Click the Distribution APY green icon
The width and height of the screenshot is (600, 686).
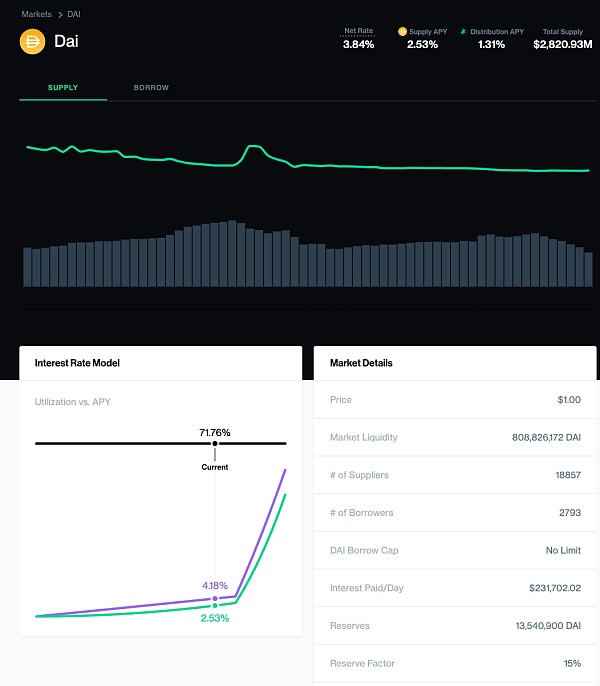463,32
